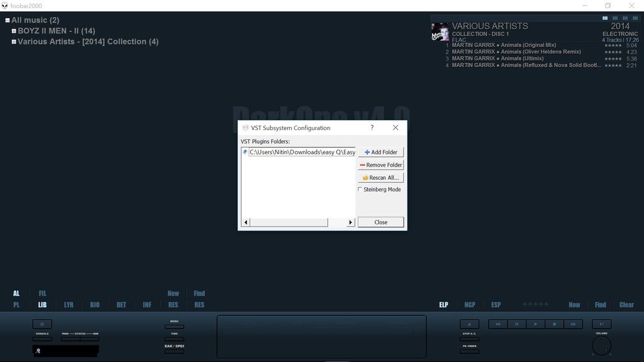Click the VOLUME knob

click(x=602, y=346)
